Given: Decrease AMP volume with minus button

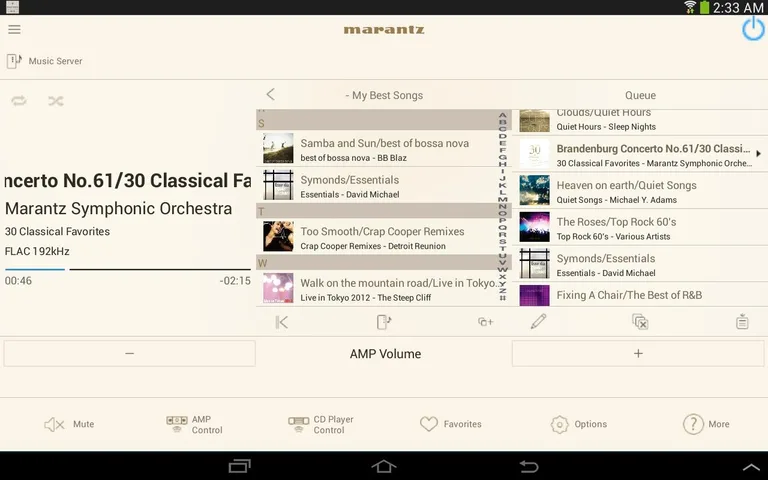Looking at the screenshot, I should [129, 353].
